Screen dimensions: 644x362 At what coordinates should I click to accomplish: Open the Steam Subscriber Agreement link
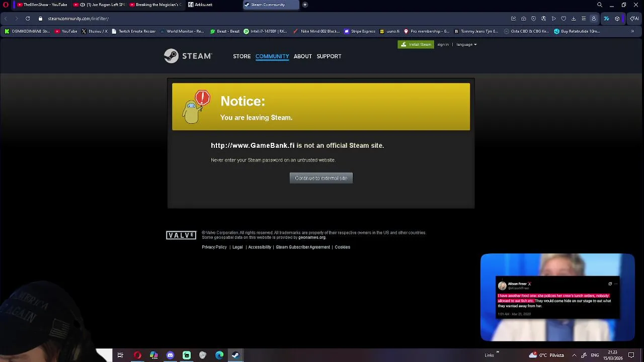click(x=303, y=247)
